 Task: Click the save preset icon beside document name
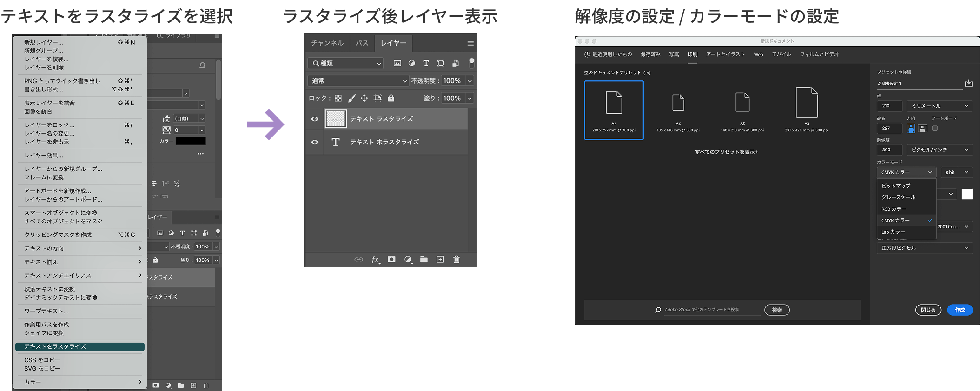point(968,83)
